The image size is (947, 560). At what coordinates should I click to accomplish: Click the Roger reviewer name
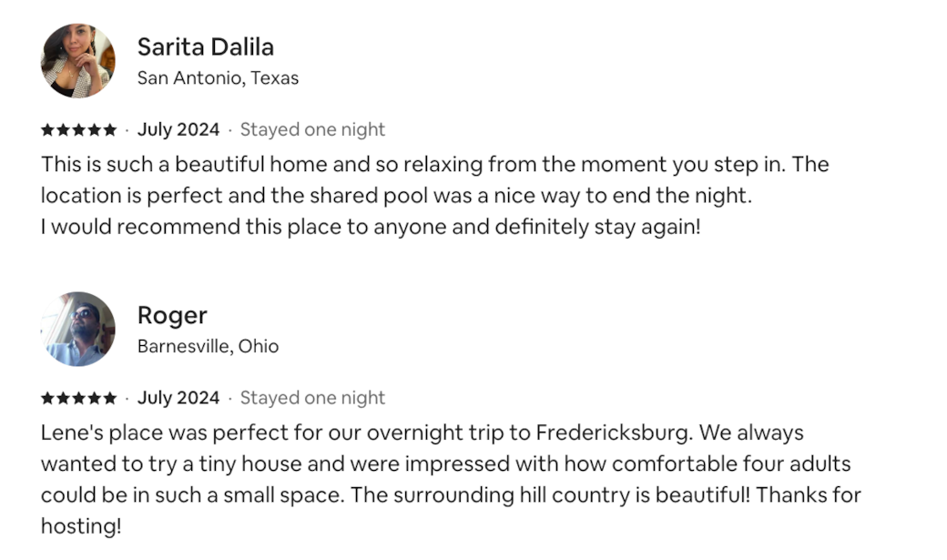(172, 315)
